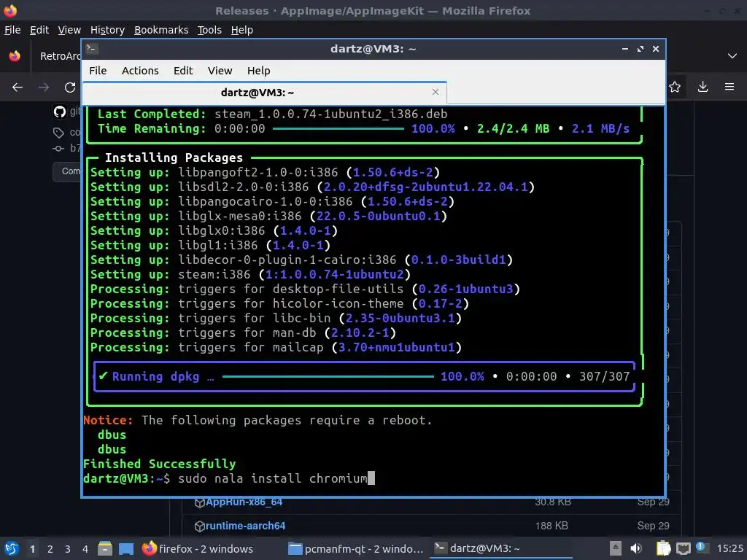This screenshot has width=747, height=560.
Task: Click the 'Installing Packages' heading in the terminal
Action: coord(174,157)
